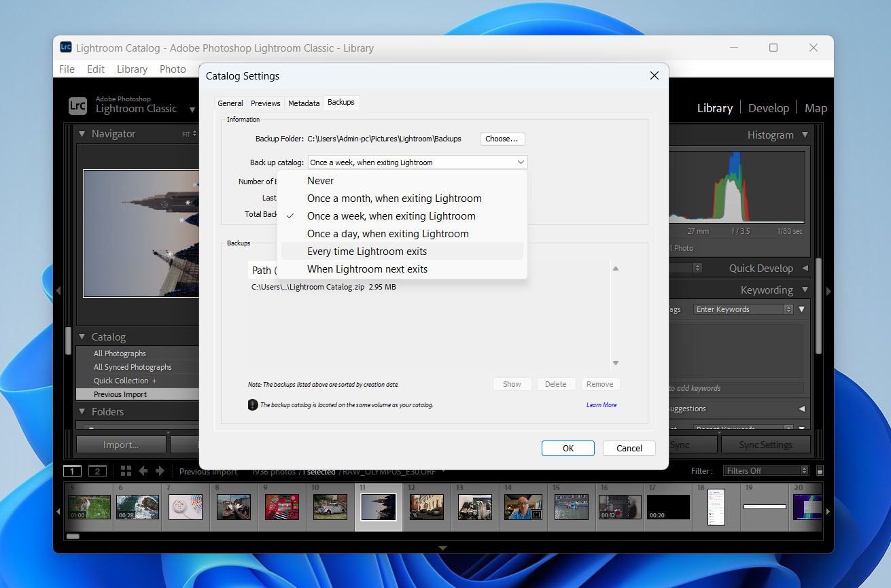Open the Edit menu
Screen dimensions: 891x588
coord(96,69)
